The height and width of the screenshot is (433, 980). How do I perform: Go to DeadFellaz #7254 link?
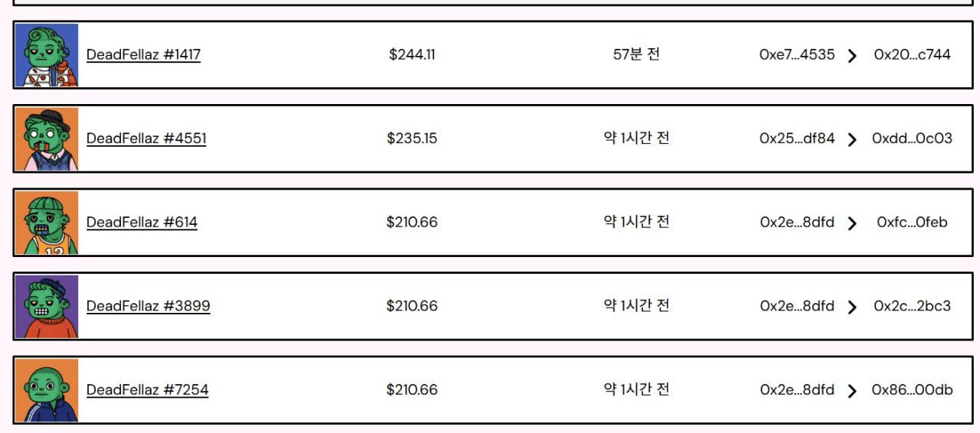[x=147, y=390]
